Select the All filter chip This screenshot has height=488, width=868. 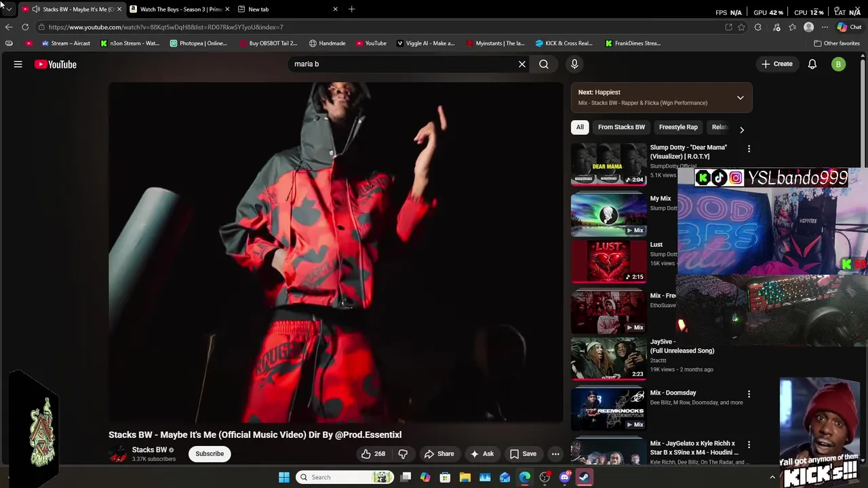580,127
